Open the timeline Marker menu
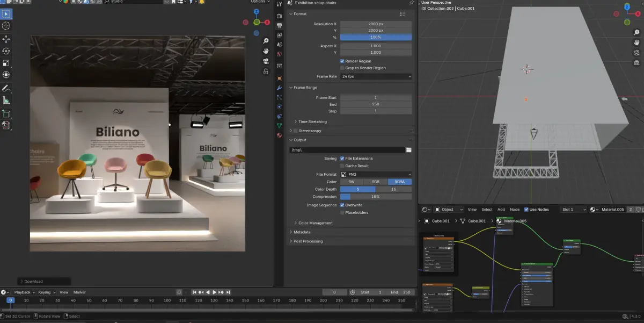 pos(79,292)
